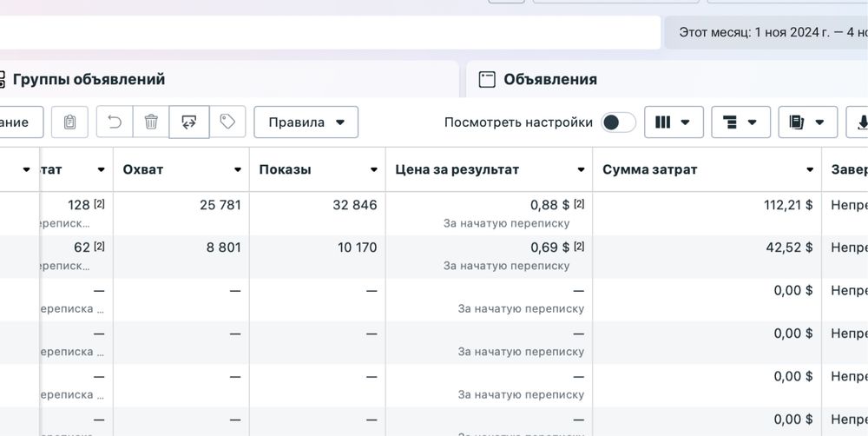868x436 pixels.
Task: Click the undo arrow icon
Action: (x=115, y=122)
